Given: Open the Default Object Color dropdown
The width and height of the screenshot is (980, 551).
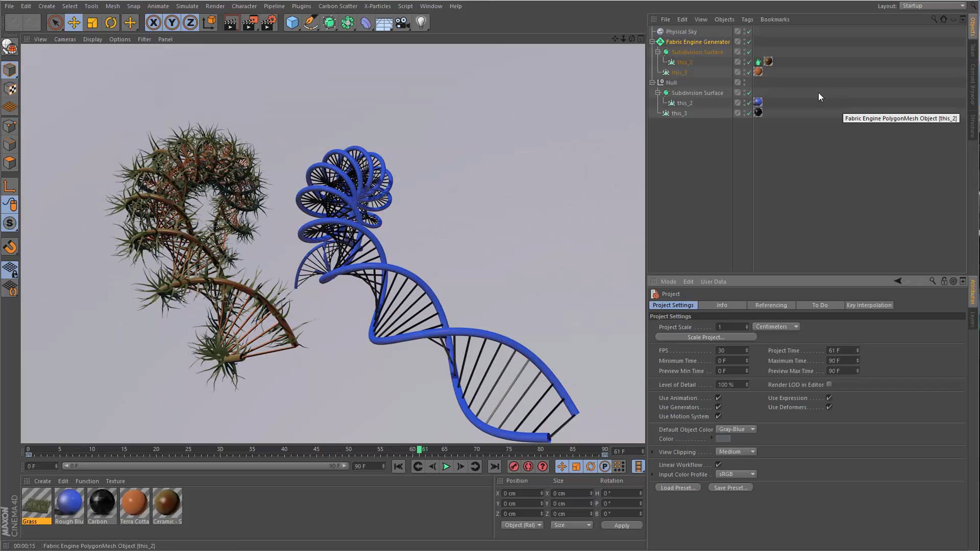Looking at the screenshot, I should point(736,429).
